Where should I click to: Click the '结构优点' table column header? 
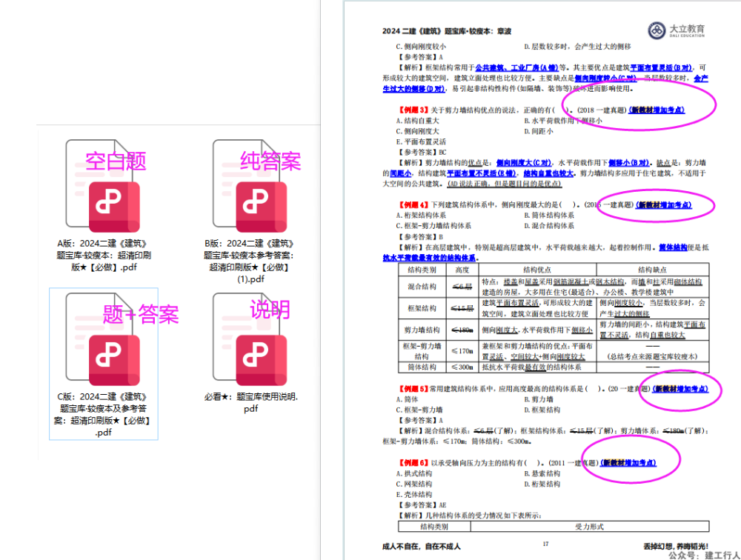pyautogui.click(x=537, y=270)
